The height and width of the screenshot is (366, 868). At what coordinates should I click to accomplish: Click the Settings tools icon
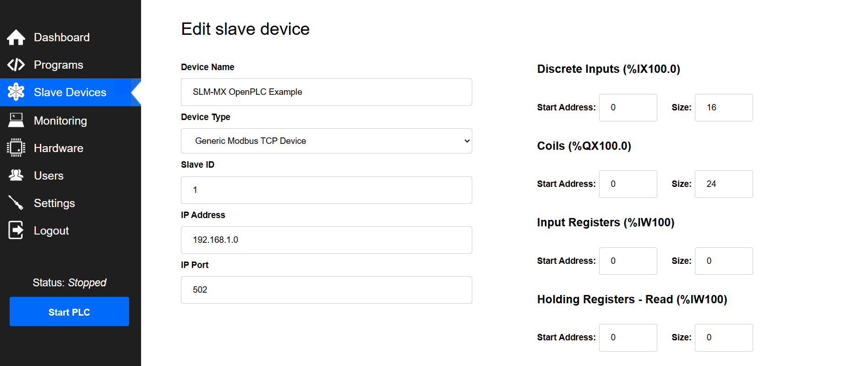16,203
